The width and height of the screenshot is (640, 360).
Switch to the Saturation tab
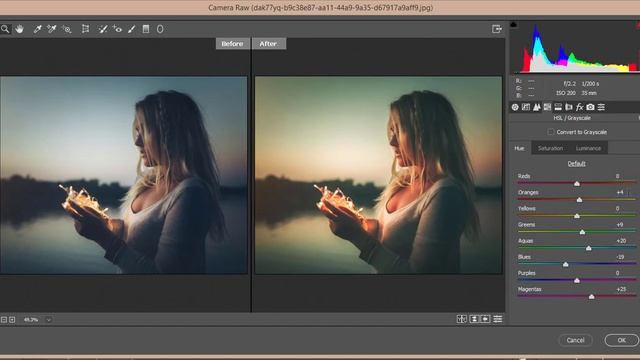click(550, 148)
